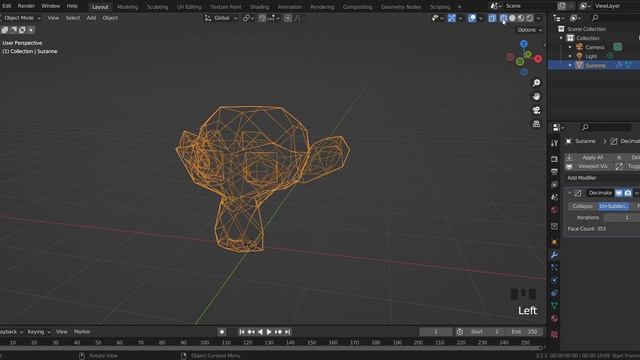Toggle proportional editing icon
The height and width of the screenshot is (360, 640).
[x=288, y=18]
